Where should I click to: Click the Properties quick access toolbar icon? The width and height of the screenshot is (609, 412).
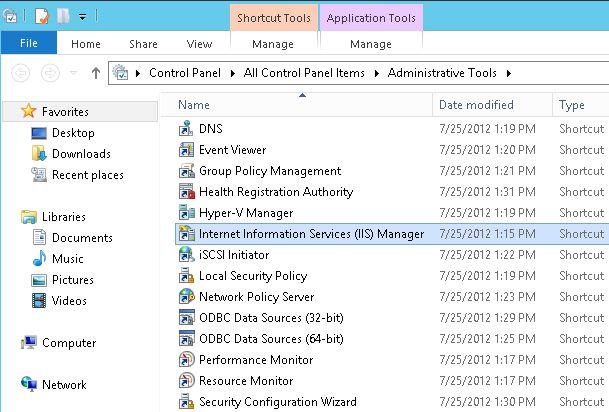pos(42,16)
